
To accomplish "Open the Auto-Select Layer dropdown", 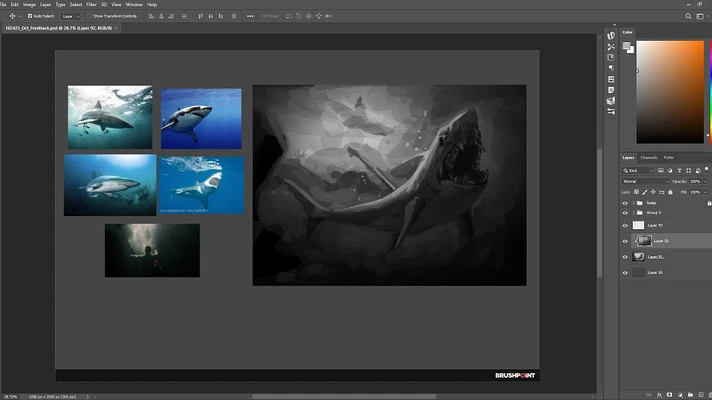I will click(x=71, y=16).
